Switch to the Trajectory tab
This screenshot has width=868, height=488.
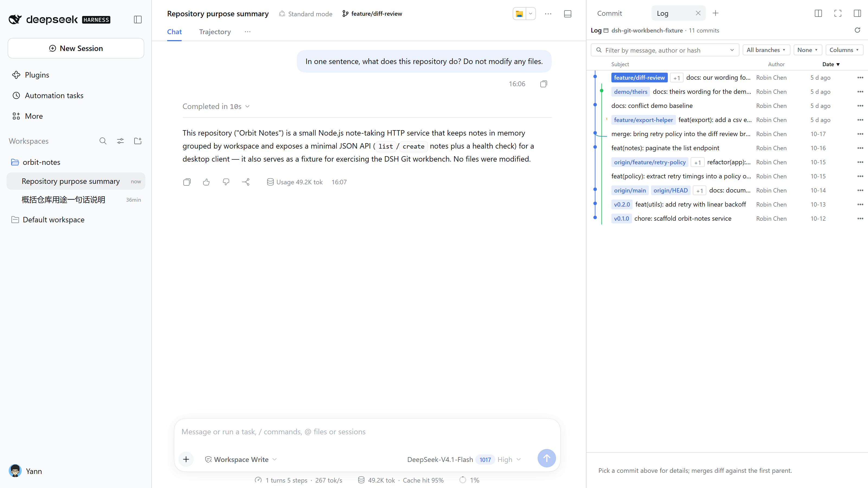215,32
